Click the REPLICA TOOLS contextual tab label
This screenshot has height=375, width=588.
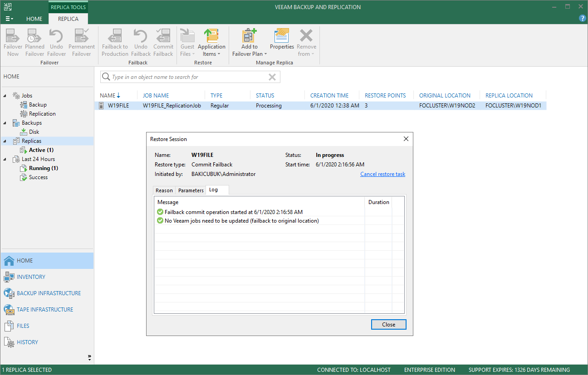tap(68, 7)
